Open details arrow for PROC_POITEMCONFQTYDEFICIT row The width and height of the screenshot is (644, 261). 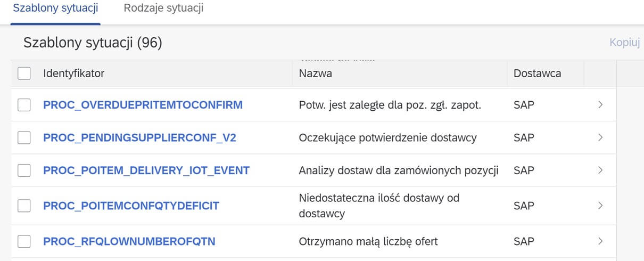[600, 206]
